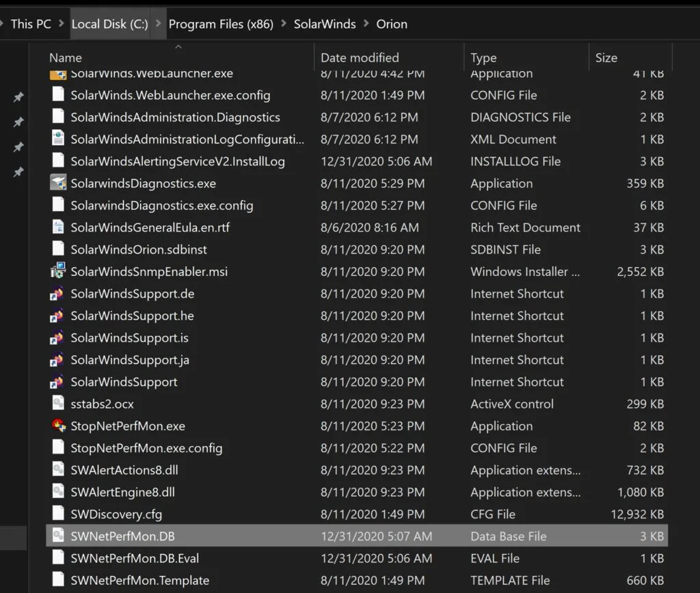Expand breadcrumb chevron after Local Disk (C:)
700x593 pixels.
pos(158,23)
